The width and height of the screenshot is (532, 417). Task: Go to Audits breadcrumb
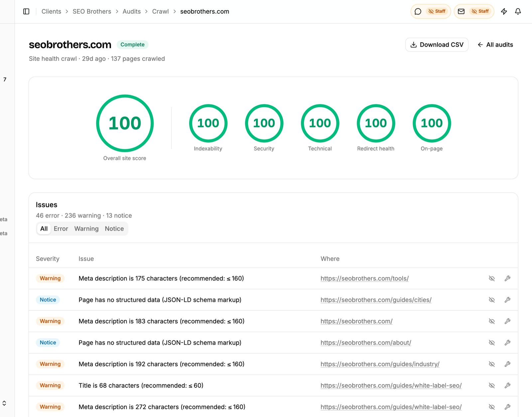click(132, 12)
